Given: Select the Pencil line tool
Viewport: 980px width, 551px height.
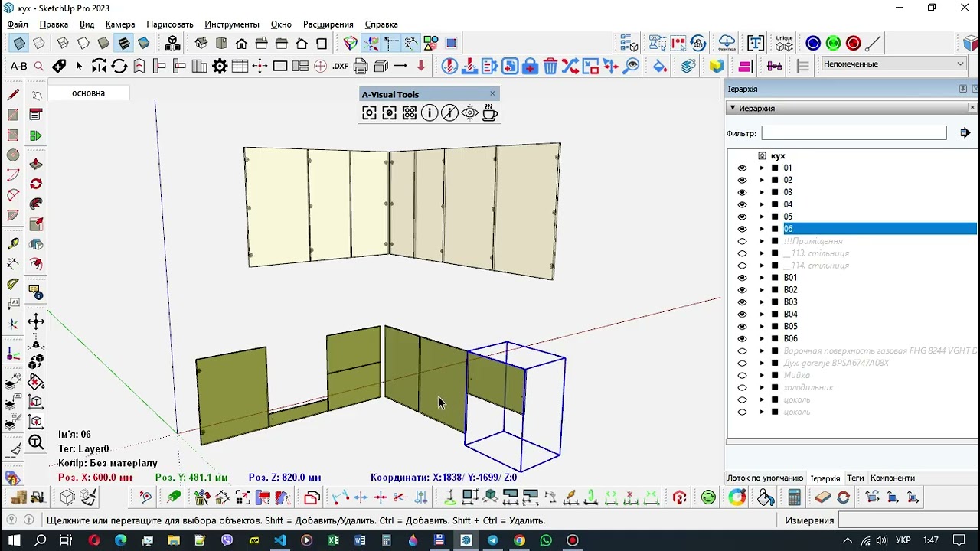Looking at the screenshot, I should coord(13,95).
